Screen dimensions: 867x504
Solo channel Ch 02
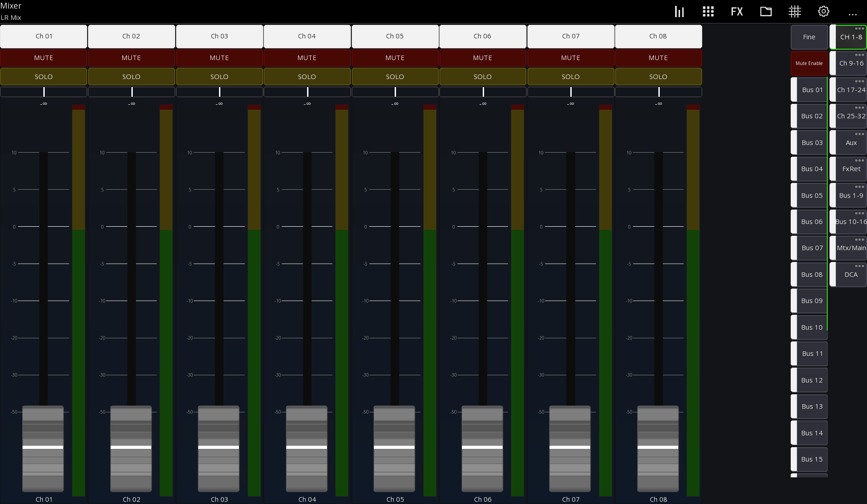(x=131, y=77)
